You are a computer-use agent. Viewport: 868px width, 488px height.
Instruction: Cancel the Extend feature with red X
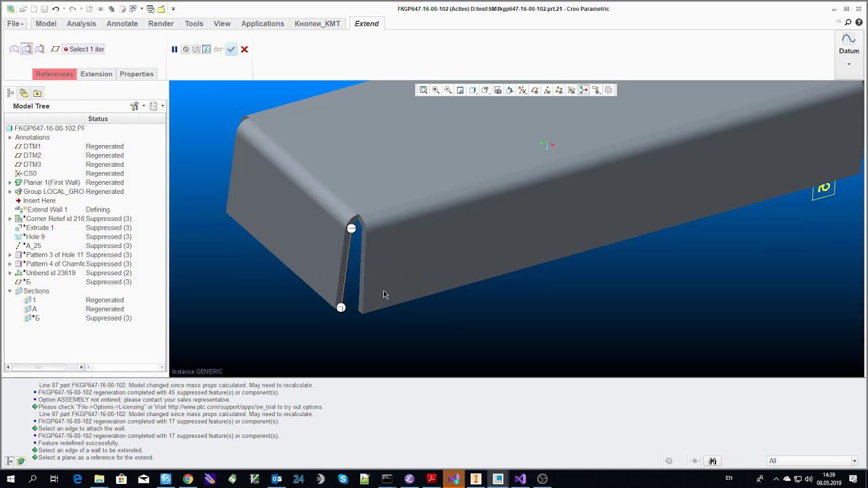coord(244,49)
